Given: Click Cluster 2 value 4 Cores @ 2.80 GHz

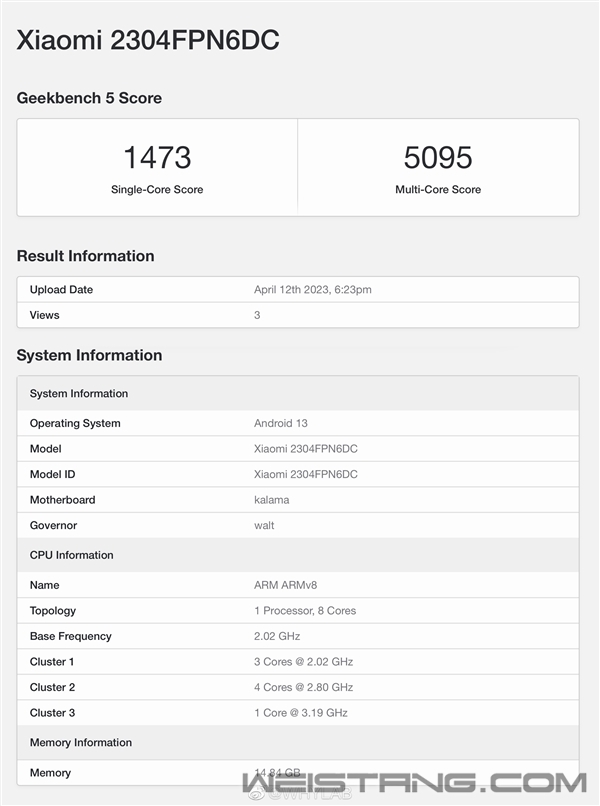Looking at the screenshot, I should (303, 687).
